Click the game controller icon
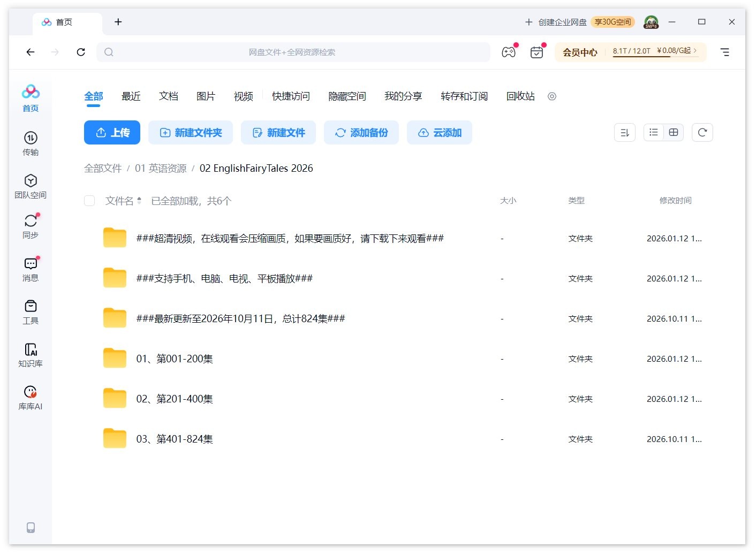Image resolution: width=756 pixels, height=556 pixels. click(x=509, y=52)
